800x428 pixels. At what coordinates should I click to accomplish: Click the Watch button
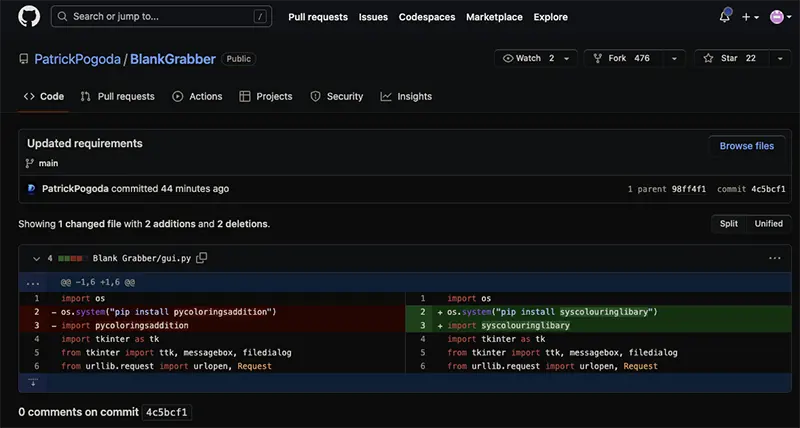(529, 58)
